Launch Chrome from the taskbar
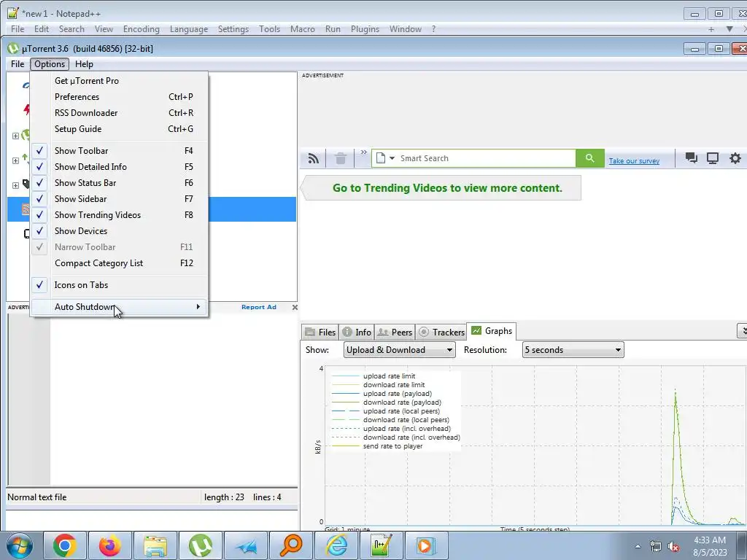The height and width of the screenshot is (560, 747). [65, 545]
